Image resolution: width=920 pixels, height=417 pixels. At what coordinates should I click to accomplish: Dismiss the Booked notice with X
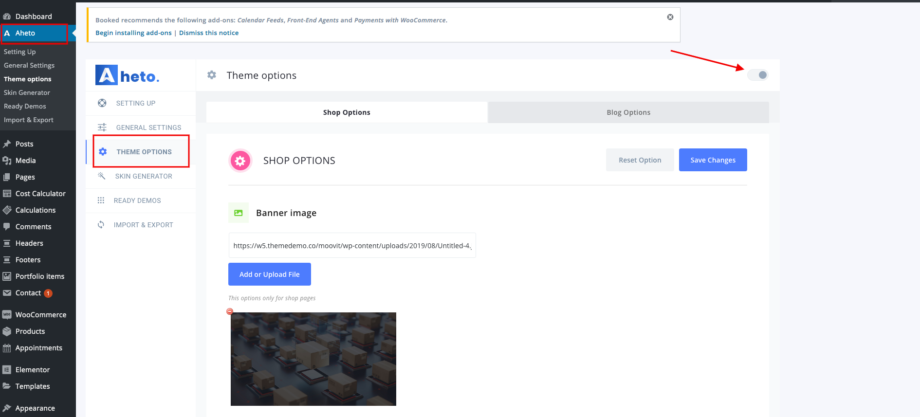[670, 17]
